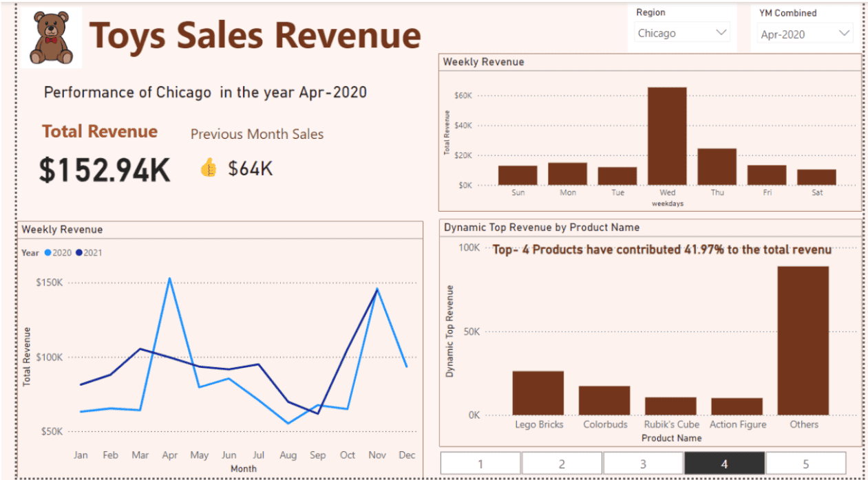The height and width of the screenshot is (480, 868).
Task: Click the Weekly Revenue bar chart title
Action: click(483, 62)
